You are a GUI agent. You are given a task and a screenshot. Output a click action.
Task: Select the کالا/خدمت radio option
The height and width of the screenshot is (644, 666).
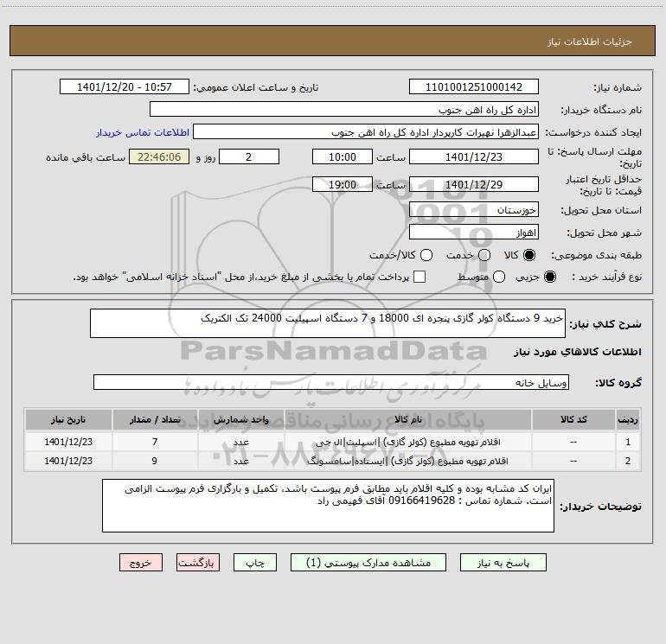click(426, 255)
